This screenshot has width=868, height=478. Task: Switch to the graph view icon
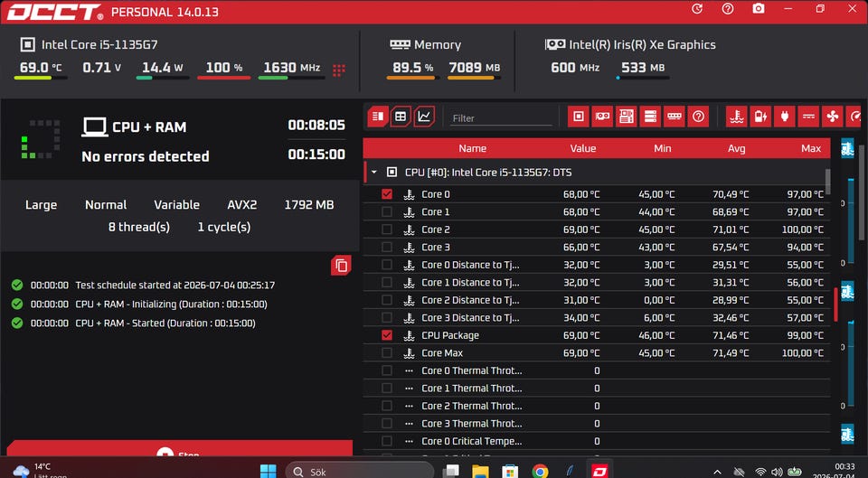pos(424,117)
